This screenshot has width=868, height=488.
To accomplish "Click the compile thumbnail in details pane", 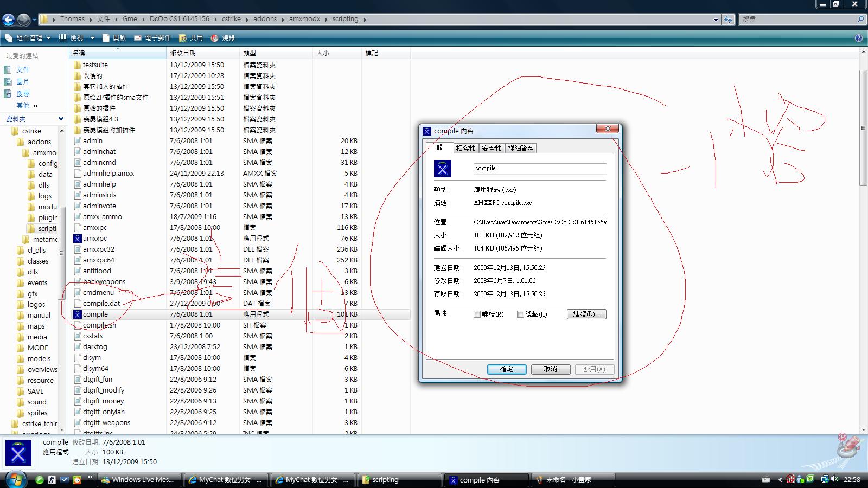I will (x=18, y=453).
